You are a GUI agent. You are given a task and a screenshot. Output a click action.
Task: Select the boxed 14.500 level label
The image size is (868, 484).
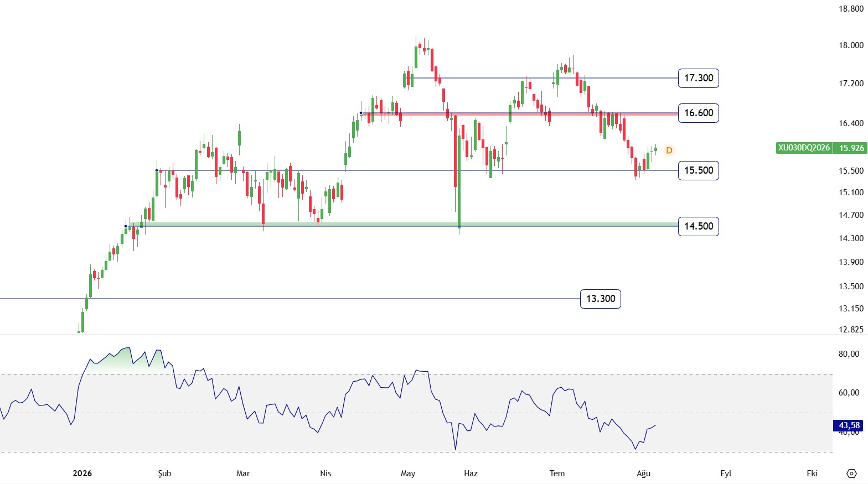click(x=699, y=226)
